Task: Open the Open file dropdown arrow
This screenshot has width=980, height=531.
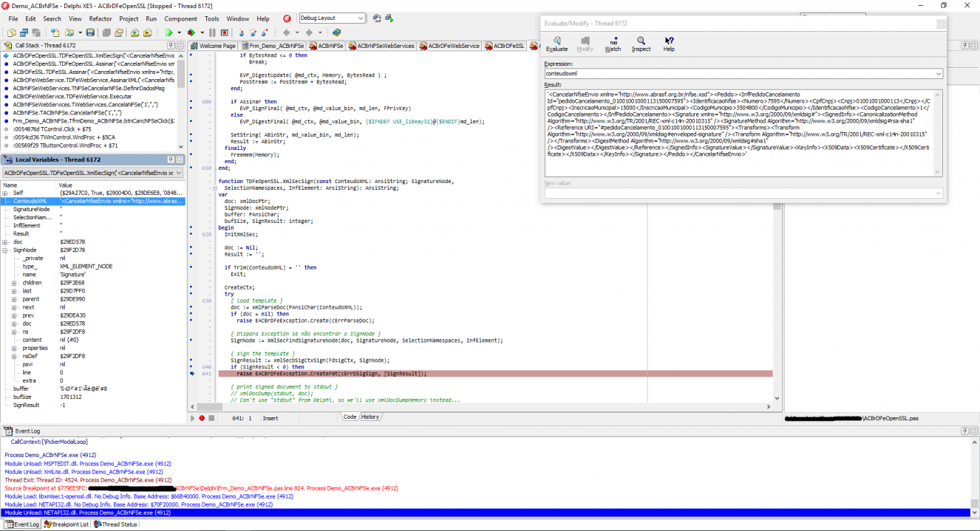Action: [80, 32]
